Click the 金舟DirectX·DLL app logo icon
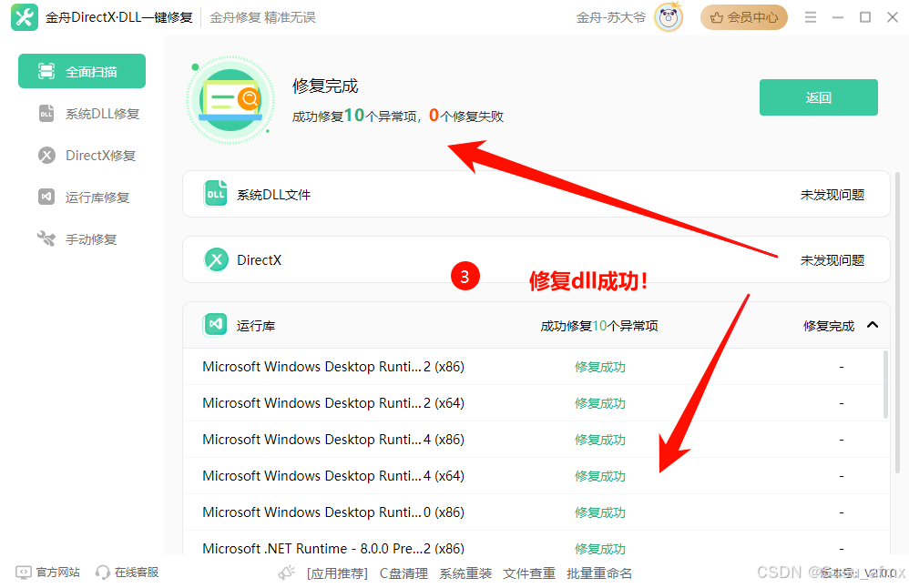The width and height of the screenshot is (909, 588). click(25, 17)
